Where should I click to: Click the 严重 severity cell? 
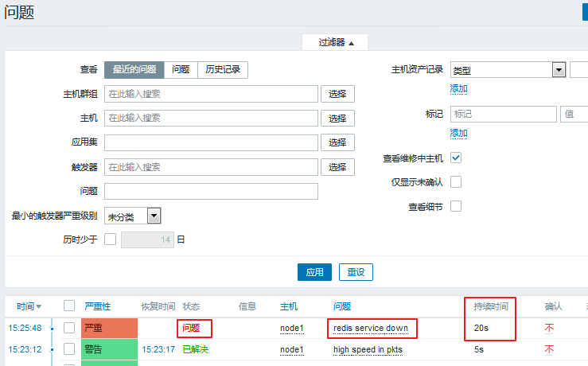110,328
